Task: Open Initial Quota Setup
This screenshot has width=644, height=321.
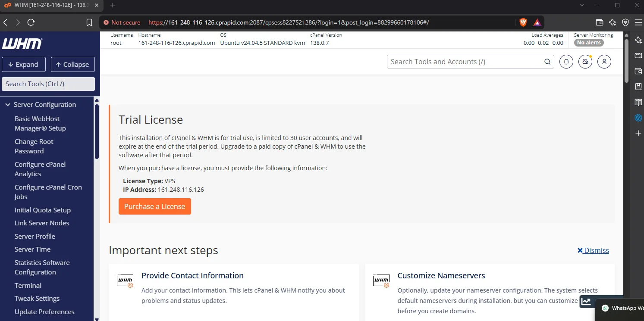Action: click(42, 210)
